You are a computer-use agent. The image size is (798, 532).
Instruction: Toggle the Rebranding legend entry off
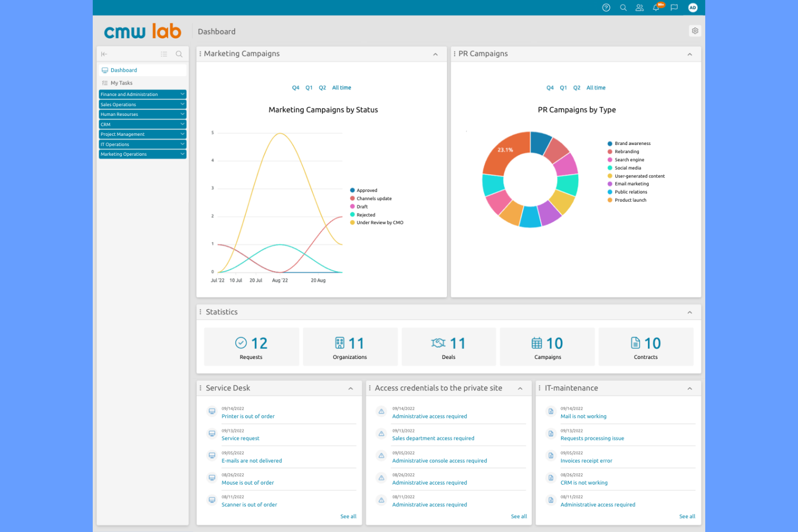click(626, 151)
